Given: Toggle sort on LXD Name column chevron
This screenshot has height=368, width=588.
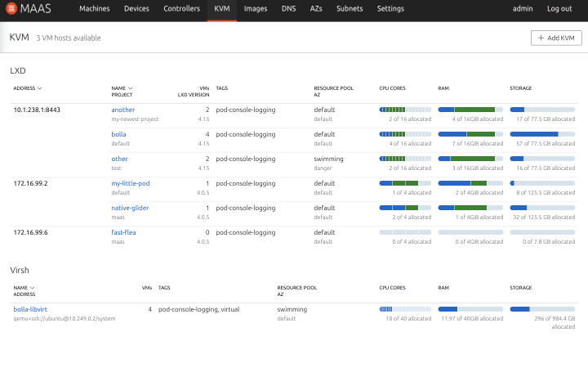Looking at the screenshot, I should point(130,88).
